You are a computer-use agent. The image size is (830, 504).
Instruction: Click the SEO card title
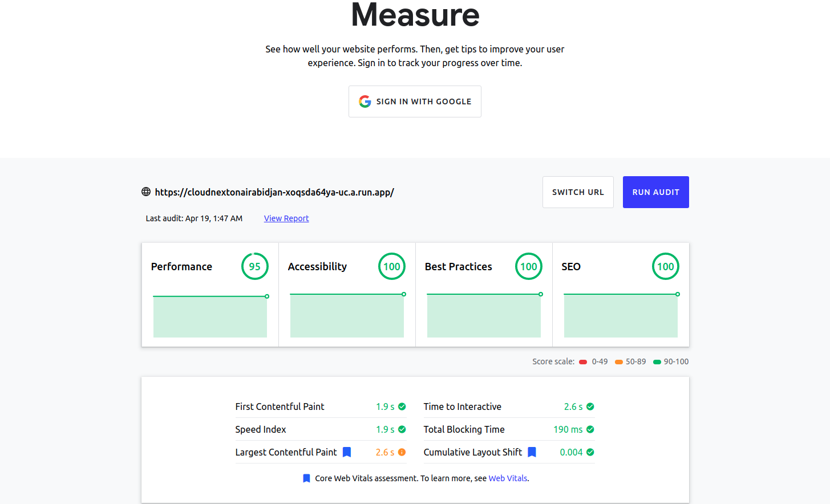click(571, 266)
